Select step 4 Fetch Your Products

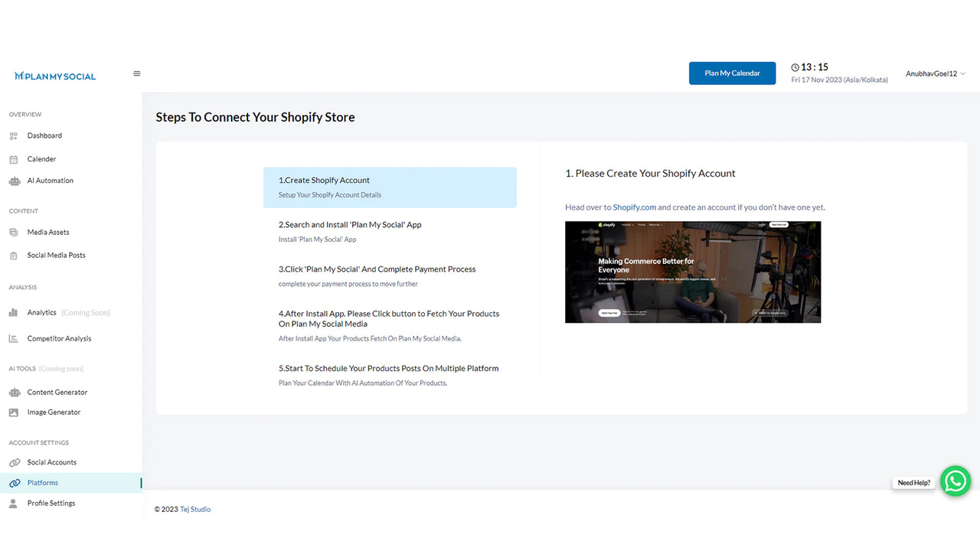[390, 326]
